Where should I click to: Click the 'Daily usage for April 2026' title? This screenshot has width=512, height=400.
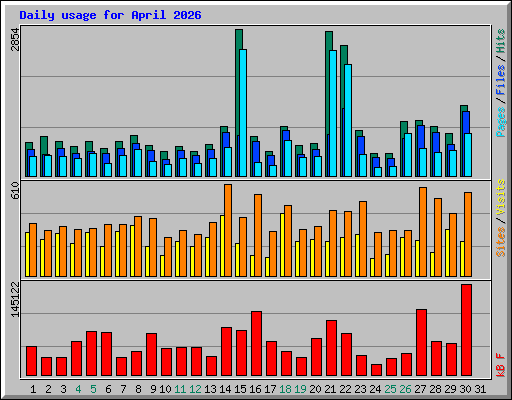pyautogui.click(x=110, y=15)
